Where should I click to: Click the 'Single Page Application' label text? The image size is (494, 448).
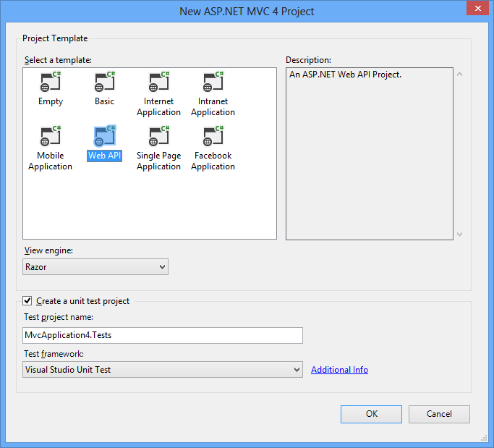coord(159,161)
